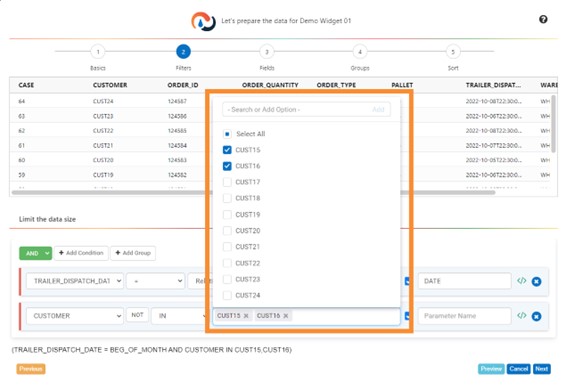Go to step 1 Basics

(98, 52)
